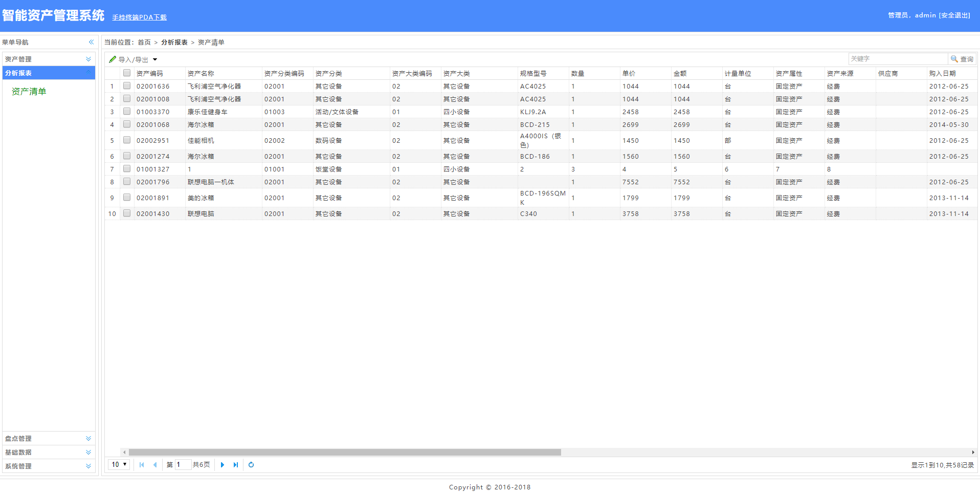The image size is (980, 494).
Task: Focus the 关键字 search field
Action: tap(898, 59)
